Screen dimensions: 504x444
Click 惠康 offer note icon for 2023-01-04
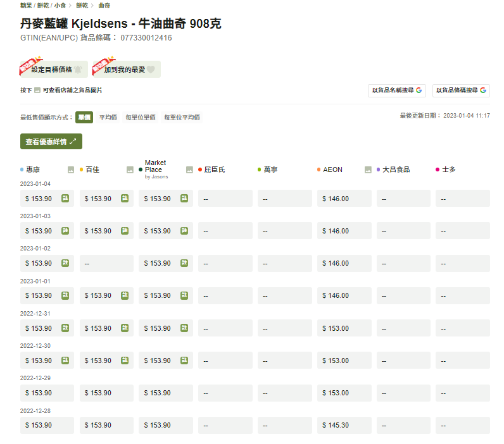tap(65, 199)
